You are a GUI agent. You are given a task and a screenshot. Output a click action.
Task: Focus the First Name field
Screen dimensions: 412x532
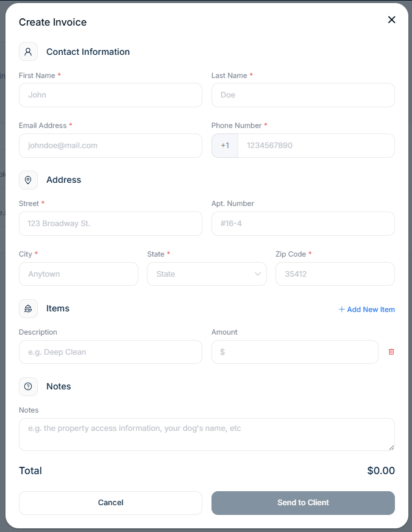tap(110, 95)
